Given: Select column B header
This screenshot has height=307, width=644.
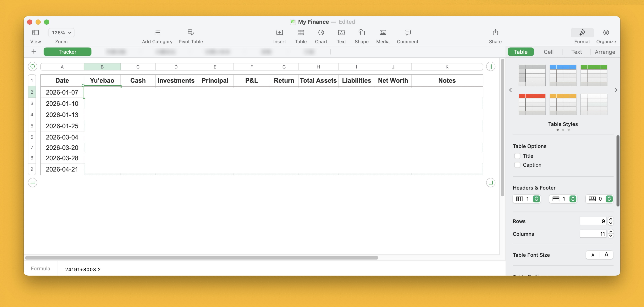Looking at the screenshot, I should click(x=102, y=67).
